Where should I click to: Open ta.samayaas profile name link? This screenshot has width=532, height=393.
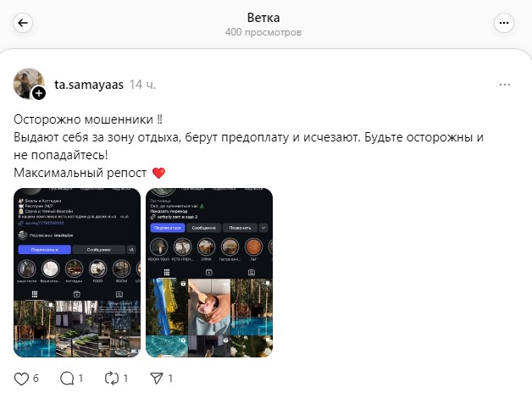(89, 85)
